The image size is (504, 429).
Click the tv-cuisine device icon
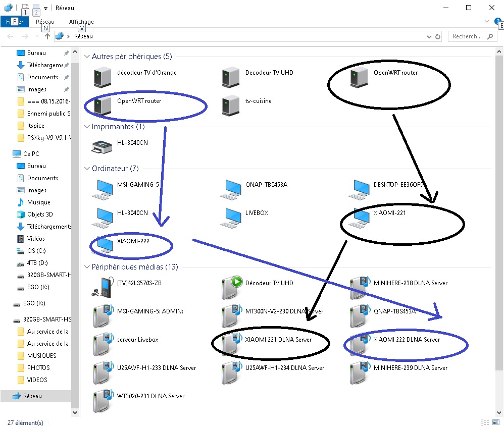231,105
